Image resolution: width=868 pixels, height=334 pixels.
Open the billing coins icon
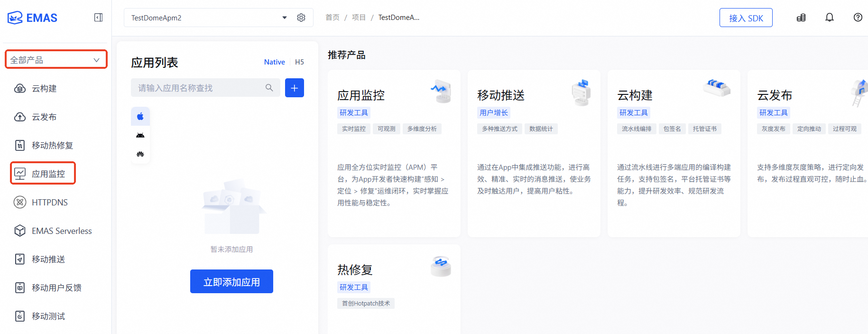(801, 18)
